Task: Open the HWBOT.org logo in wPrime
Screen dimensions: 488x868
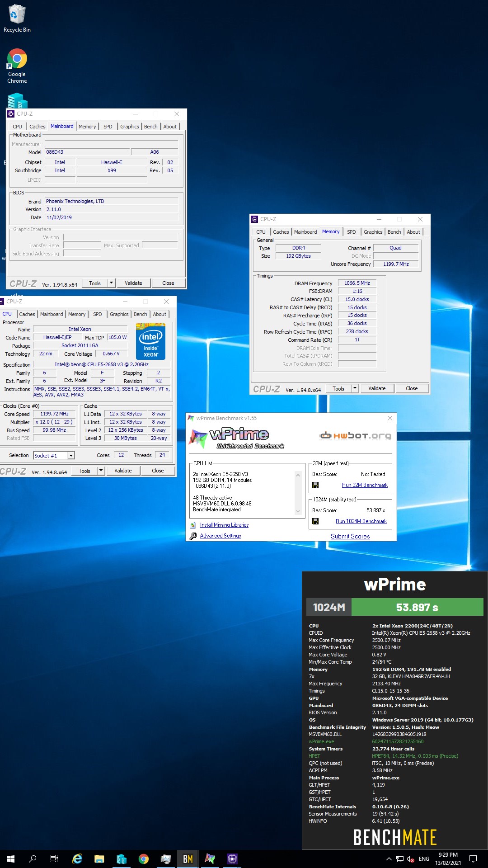Action: [355, 436]
